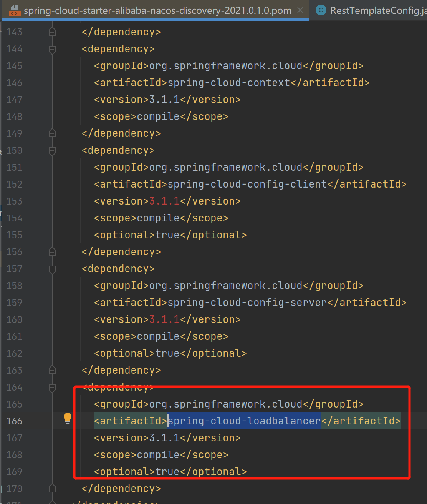Collapse dependency block at line 150

52,151
